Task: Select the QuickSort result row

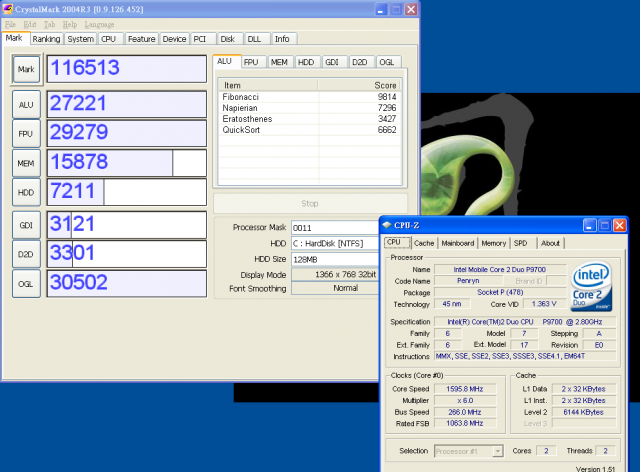Action: [309, 130]
